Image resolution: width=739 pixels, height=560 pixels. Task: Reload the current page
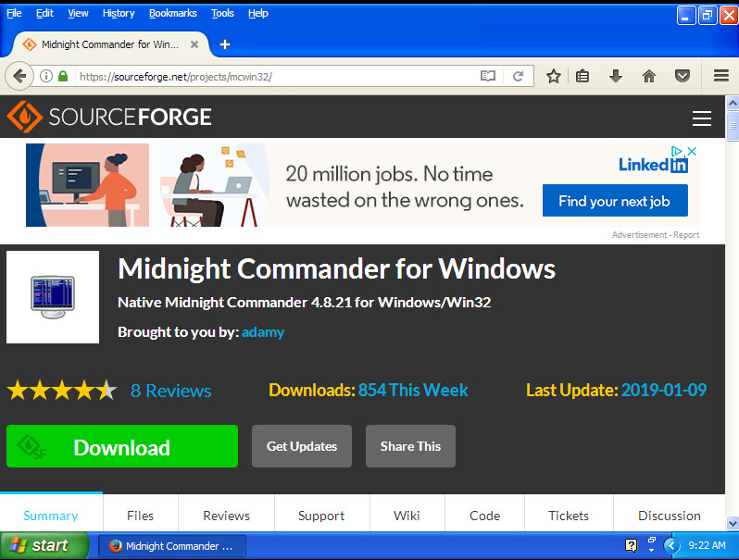pyautogui.click(x=518, y=76)
